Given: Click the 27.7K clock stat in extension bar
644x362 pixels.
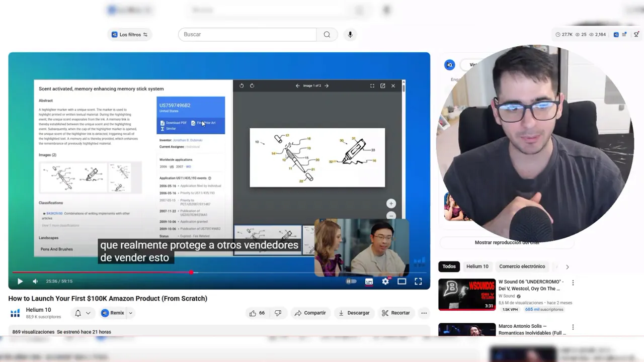Looking at the screenshot, I should click(564, 35).
